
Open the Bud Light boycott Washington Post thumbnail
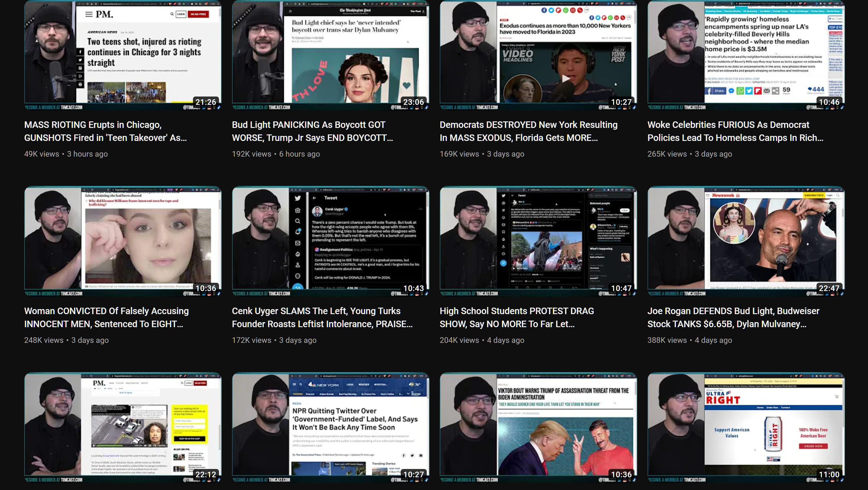(330, 55)
